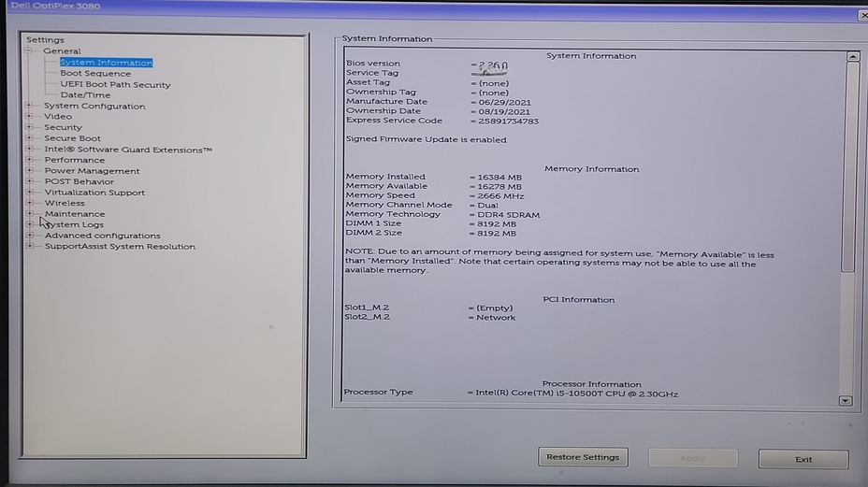
Task: Expand the Video settings node
Action: (x=29, y=116)
